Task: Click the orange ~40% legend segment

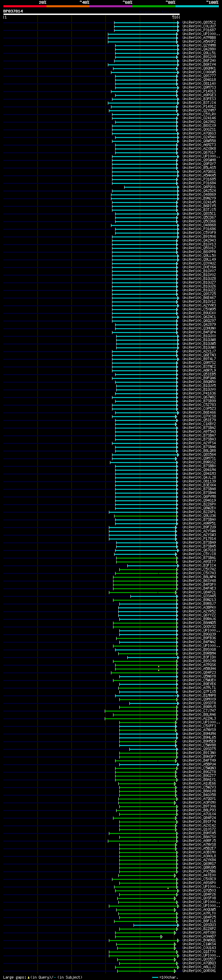Action: pyautogui.click(x=68, y=6)
